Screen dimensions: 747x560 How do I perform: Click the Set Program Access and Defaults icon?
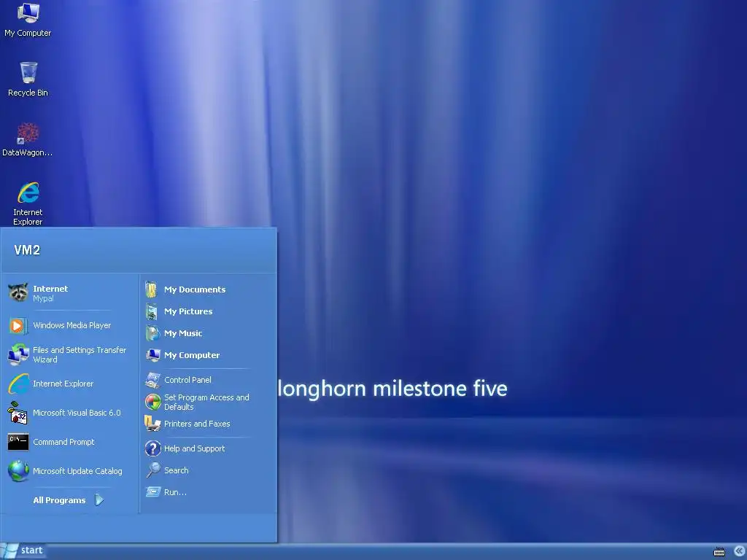[153, 402]
